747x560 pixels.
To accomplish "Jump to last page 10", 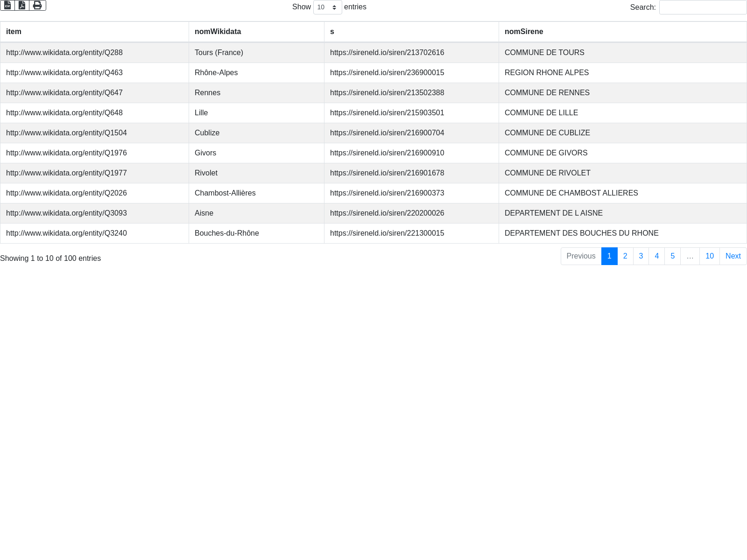I will [710, 256].
